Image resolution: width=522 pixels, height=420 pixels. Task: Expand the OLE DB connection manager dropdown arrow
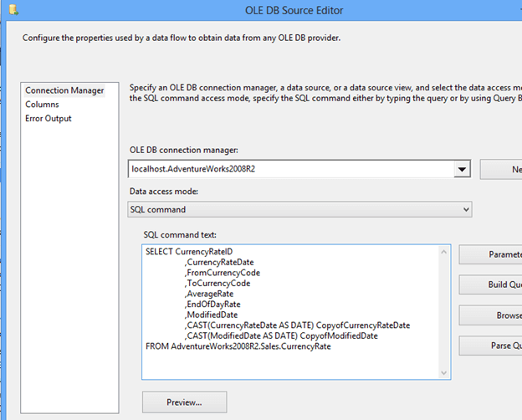[x=462, y=169]
